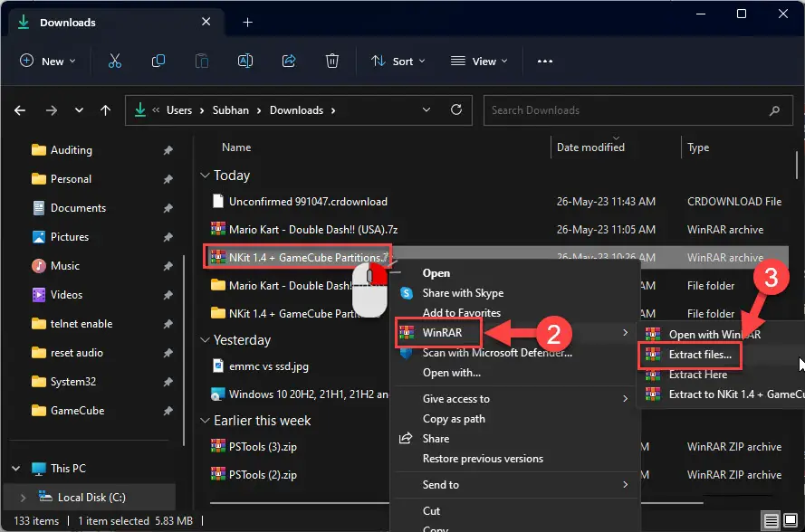The width and height of the screenshot is (805, 532).
Task: Click the Search Downloads field
Action: 638,110
